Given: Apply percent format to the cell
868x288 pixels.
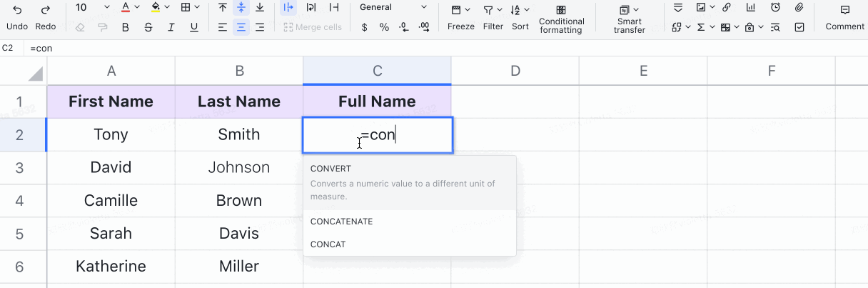Looking at the screenshot, I should point(384,27).
